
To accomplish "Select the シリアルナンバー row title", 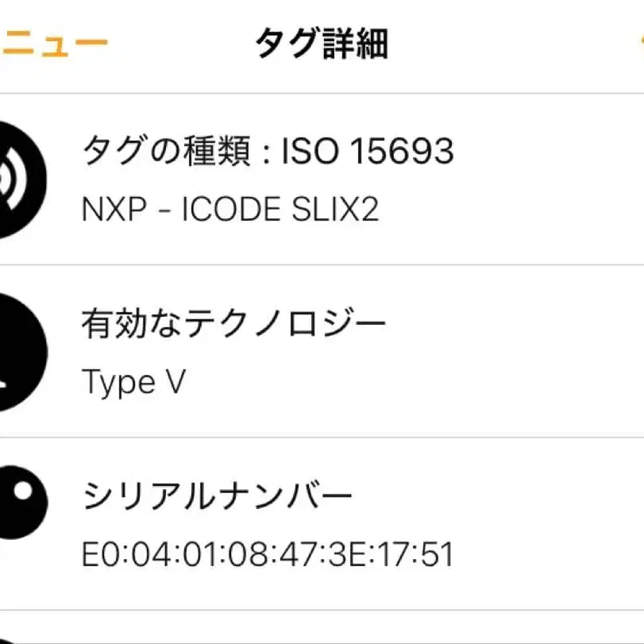I will [217, 496].
